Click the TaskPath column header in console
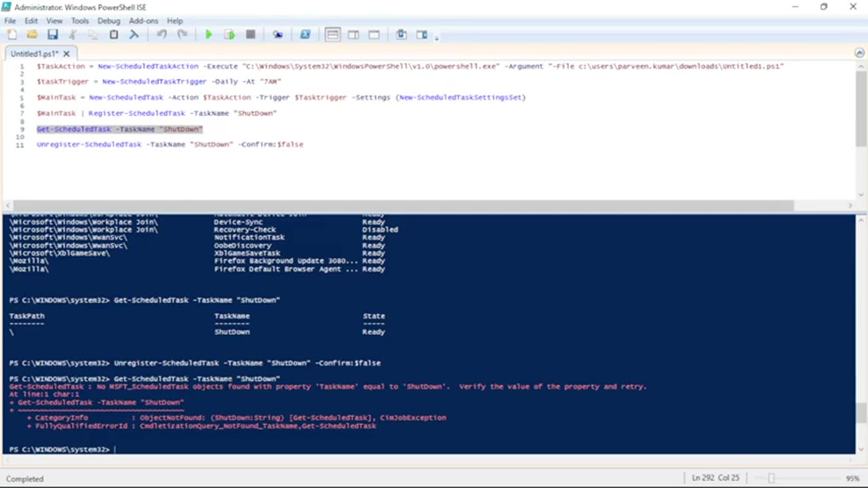The width and height of the screenshot is (868, 488). [27, 316]
